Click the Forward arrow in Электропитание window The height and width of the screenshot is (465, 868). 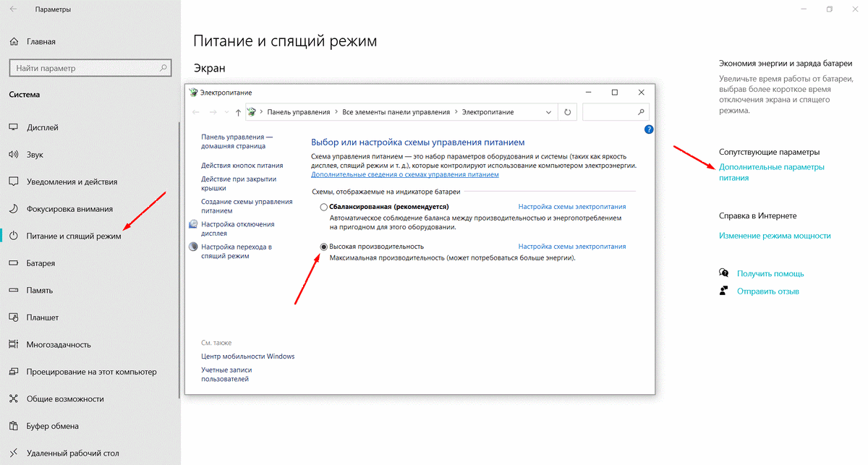[213, 113]
